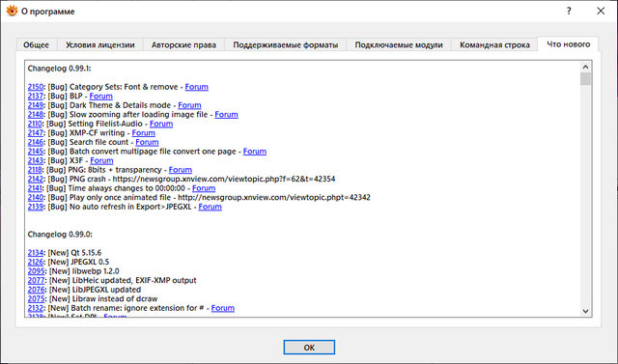Open the Подключаемые модули tab
618x364 pixels.
coord(399,45)
